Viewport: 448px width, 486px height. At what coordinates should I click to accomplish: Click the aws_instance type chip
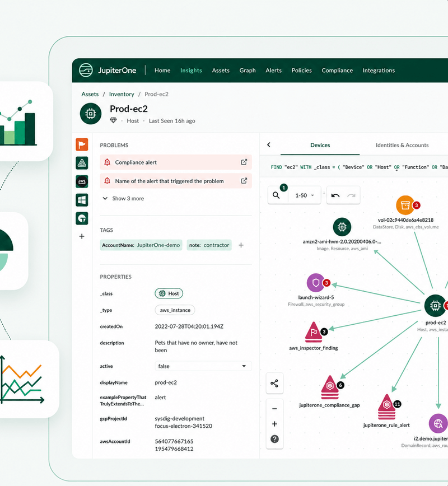(x=175, y=310)
